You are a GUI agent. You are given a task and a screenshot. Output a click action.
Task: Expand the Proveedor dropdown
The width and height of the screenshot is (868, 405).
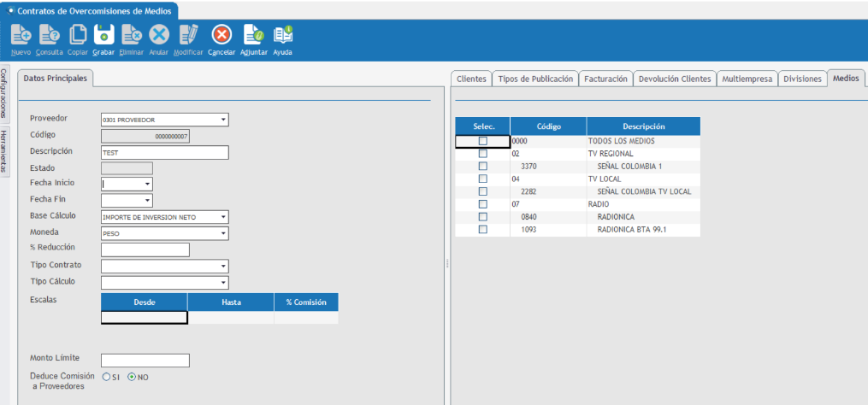point(223,120)
